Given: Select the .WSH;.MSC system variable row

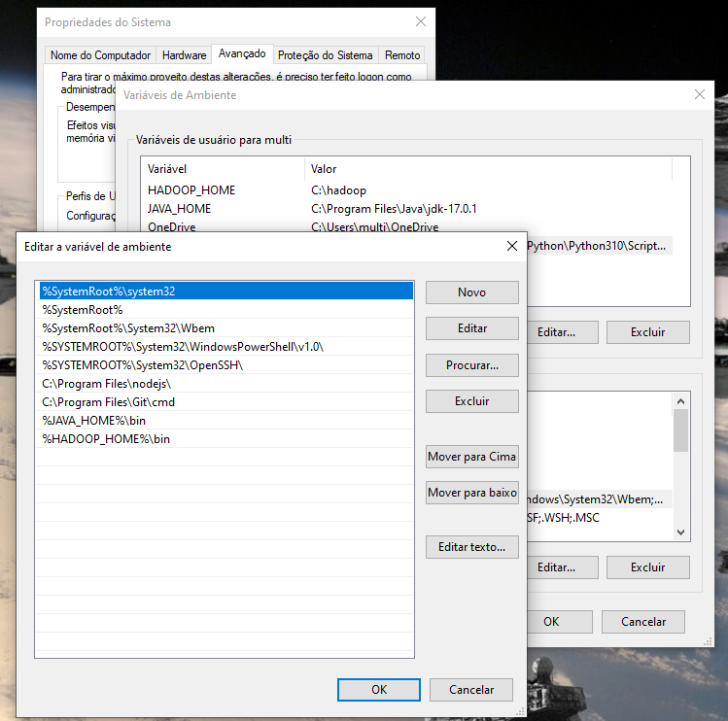Looking at the screenshot, I should coord(600,518).
